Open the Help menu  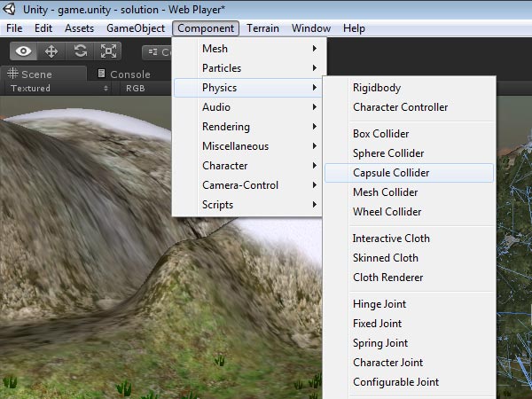(354, 28)
